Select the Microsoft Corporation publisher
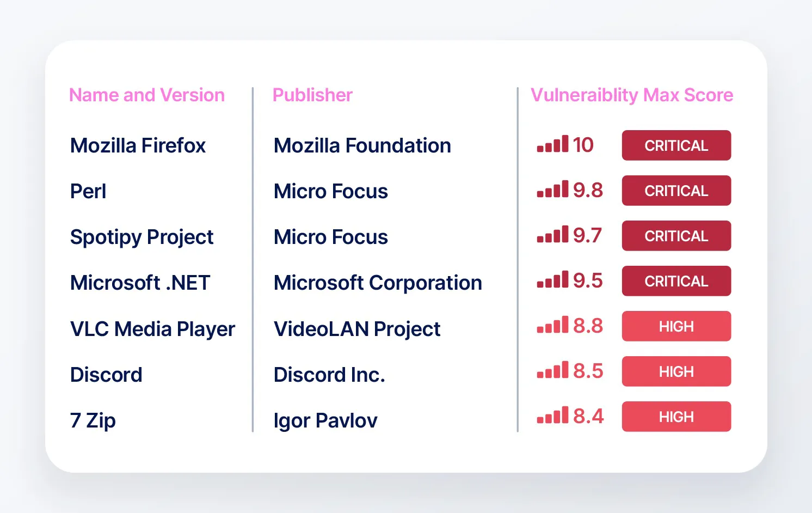Image resolution: width=812 pixels, height=513 pixels. coord(378,283)
